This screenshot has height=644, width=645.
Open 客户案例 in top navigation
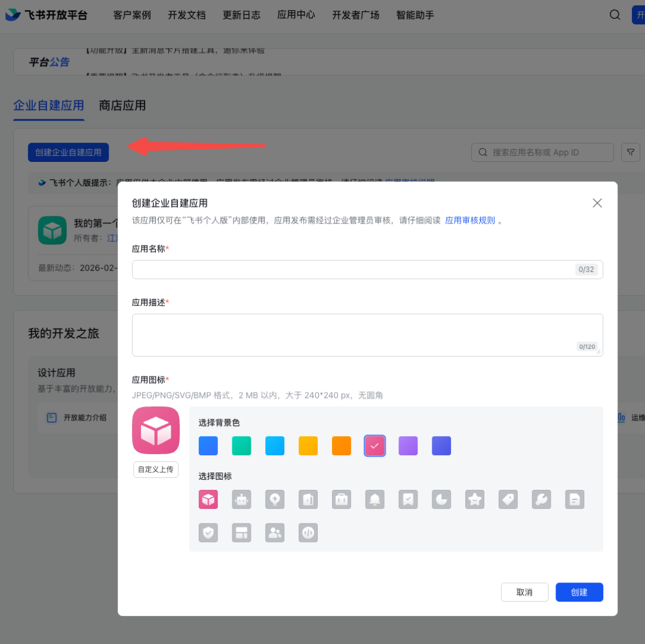[x=132, y=15]
